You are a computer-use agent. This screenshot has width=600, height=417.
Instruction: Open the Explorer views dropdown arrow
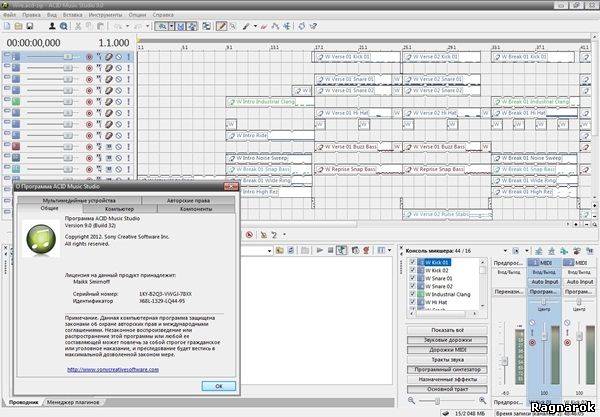click(x=390, y=250)
